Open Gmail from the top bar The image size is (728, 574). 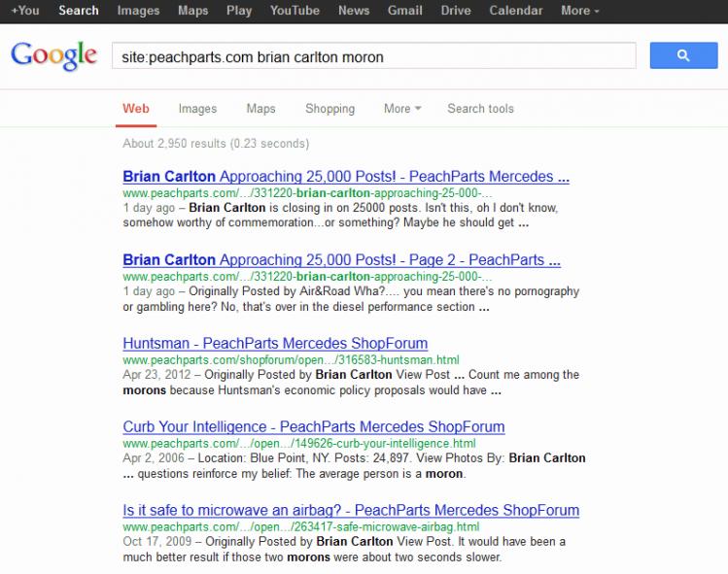click(405, 11)
